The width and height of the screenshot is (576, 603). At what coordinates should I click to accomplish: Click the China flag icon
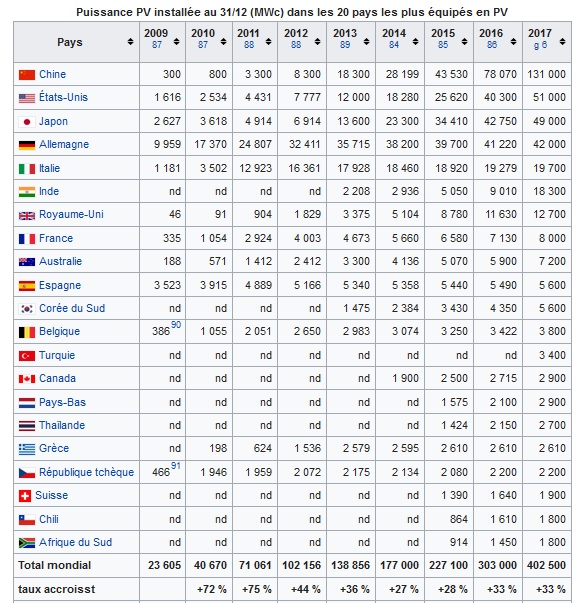coord(27,75)
